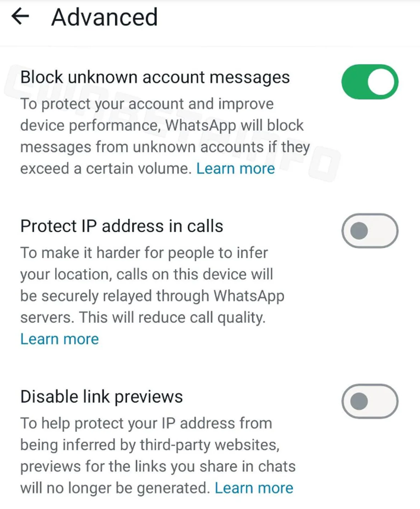
Task: Turn off Block unknown account messages toggle
Action: 370,81
